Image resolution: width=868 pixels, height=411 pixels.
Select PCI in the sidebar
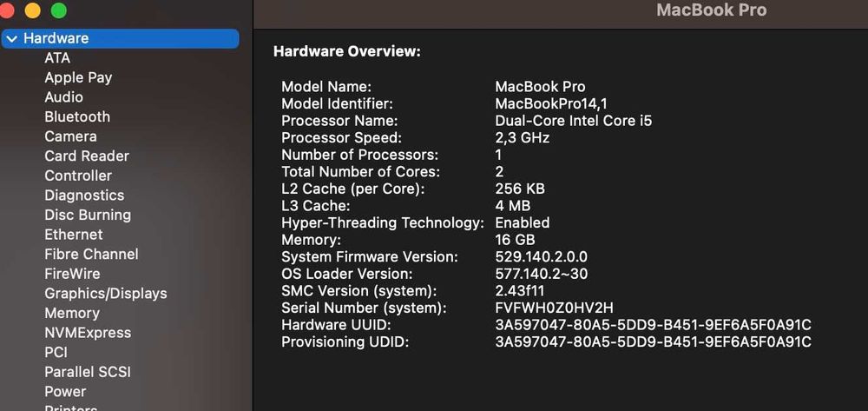coord(56,352)
